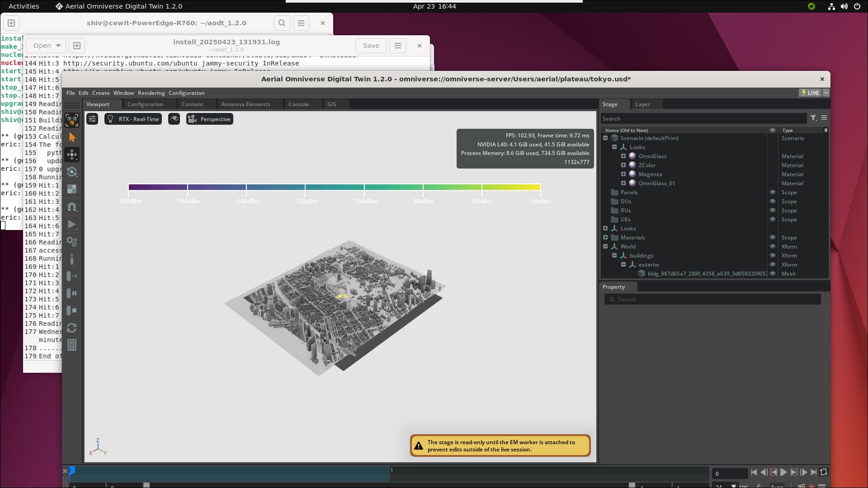Viewport: 868px width, 488px height.
Task: Open the Rendering menu
Action: pyautogui.click(x=151, y=93)
